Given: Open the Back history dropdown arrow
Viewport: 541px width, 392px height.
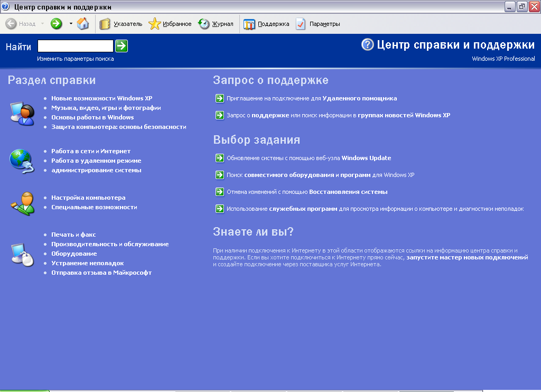Looking at the screenshot, I should 42,23.
